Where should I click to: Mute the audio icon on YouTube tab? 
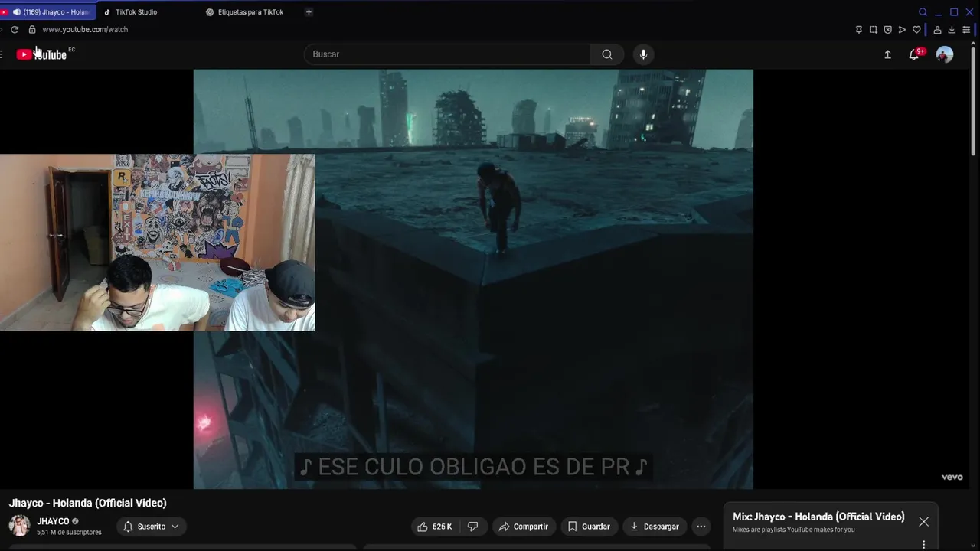click(17, 12)
